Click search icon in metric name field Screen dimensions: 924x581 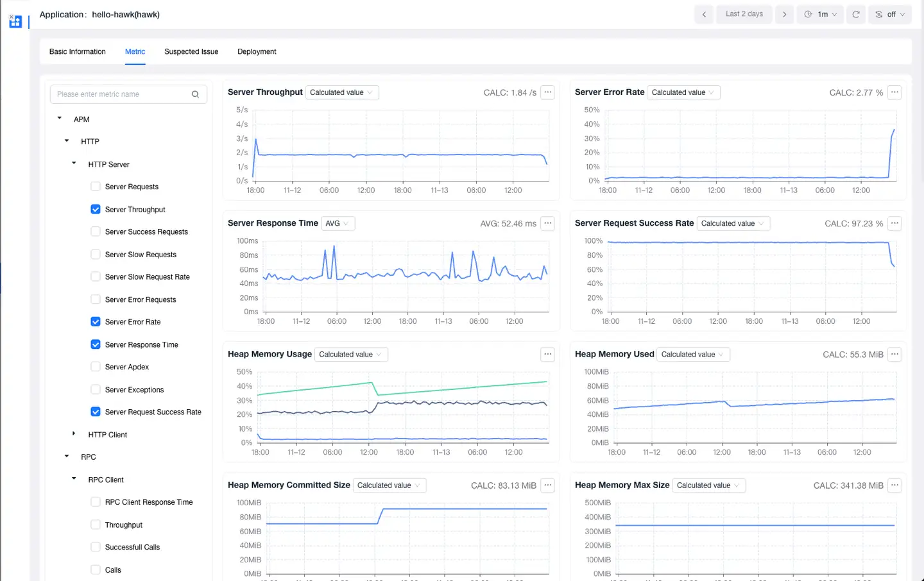(x=195, y=94)
